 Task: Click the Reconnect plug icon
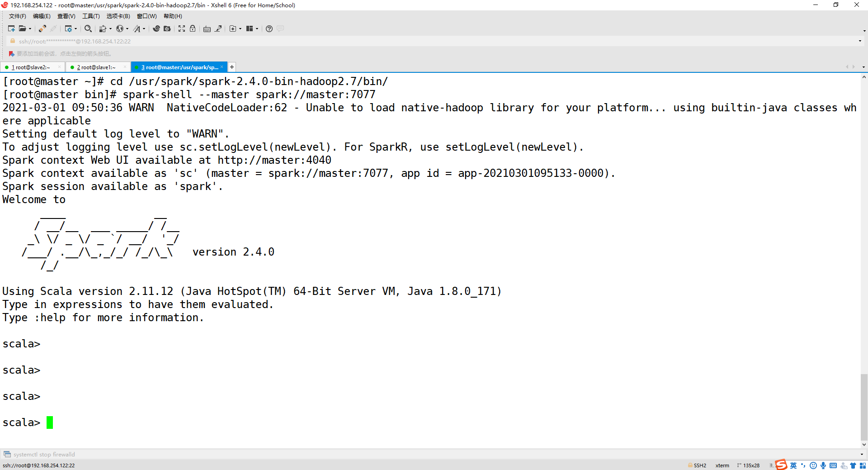[42, 28]
